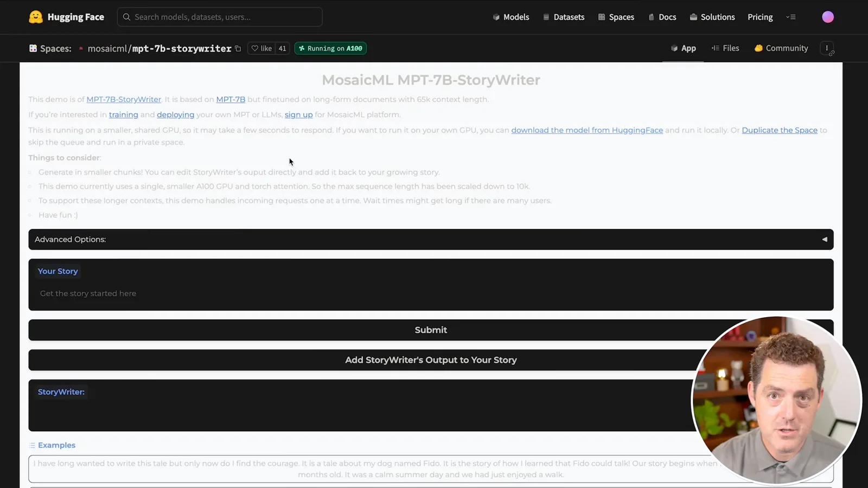This screenshot has width=868, height=488.
Task: Switch to the Community tab
Action: pos(781,48)
